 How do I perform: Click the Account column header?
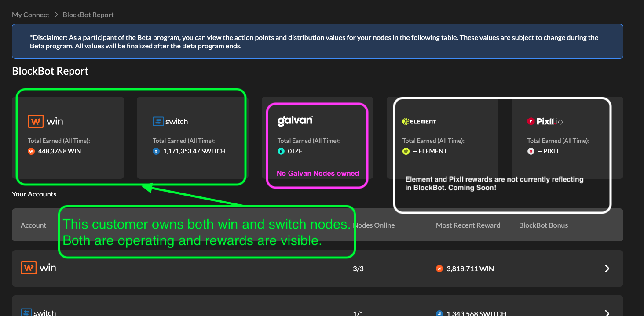(x=33, y=225)
